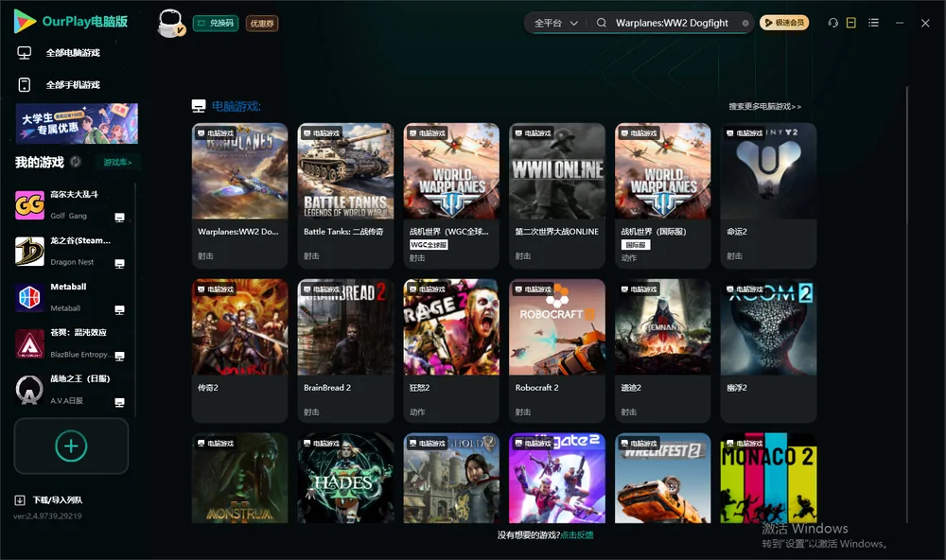Open the Wreckfest 2 game card
Image resolution: width=946 pixels, height=560 pixels.
click(x=663, y=478)
